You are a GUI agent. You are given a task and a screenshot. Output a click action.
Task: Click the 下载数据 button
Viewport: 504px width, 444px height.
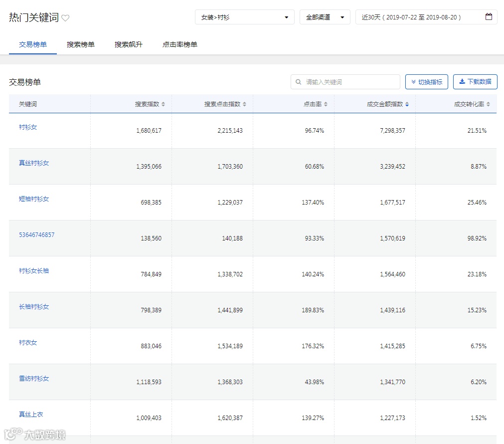[x=475, y=82]
